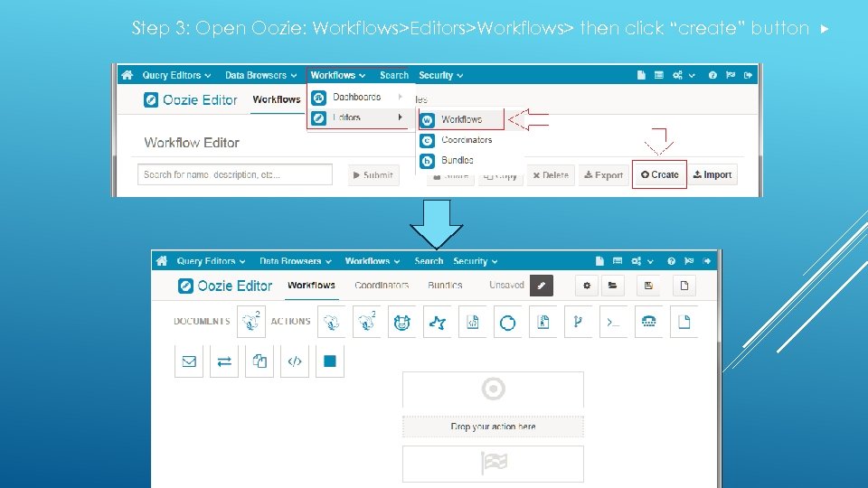The height and width of the screenshot is (488, 868).
Task: Open Data Browsers dropdown in upper screenshot
Action: pos(260,75)
